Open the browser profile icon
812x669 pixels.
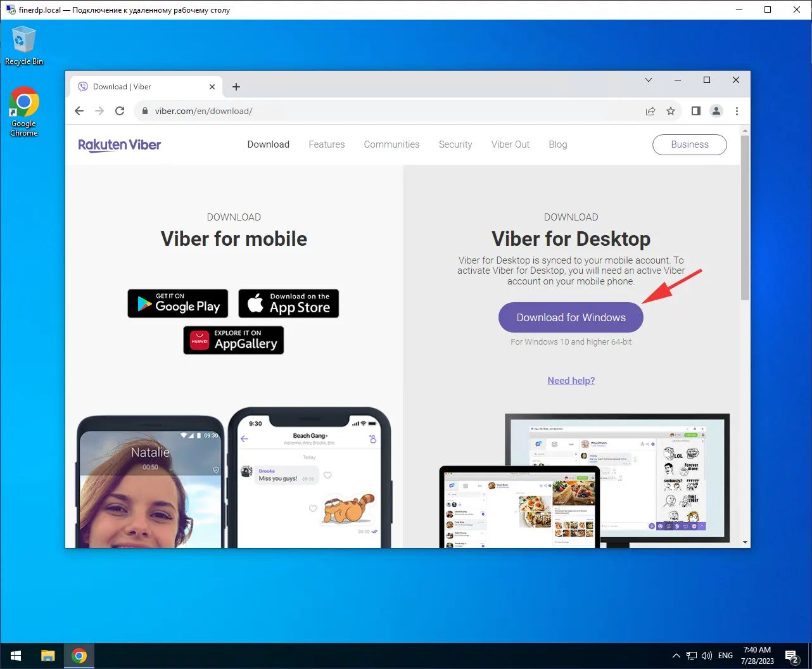coord(716,110)
